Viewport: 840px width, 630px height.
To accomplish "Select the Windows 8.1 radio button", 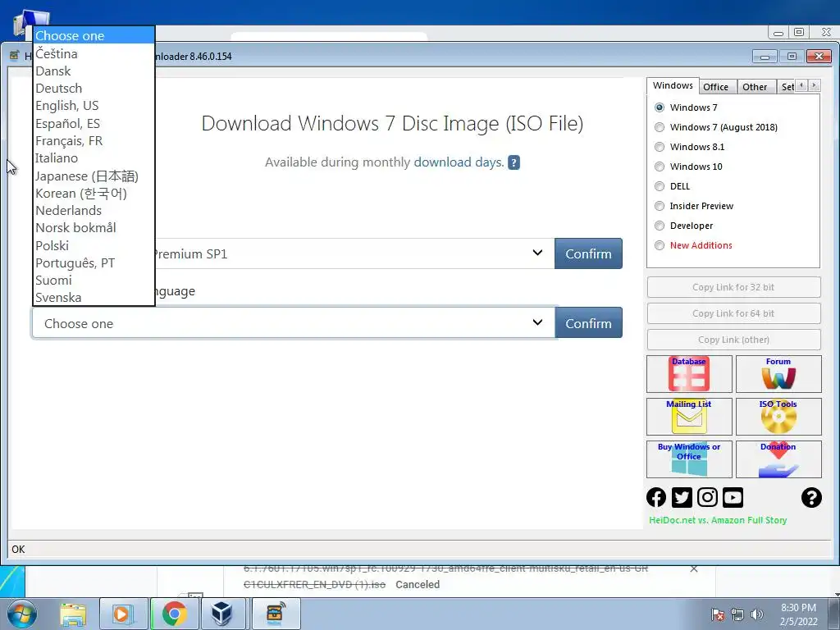I will point(660,147).
